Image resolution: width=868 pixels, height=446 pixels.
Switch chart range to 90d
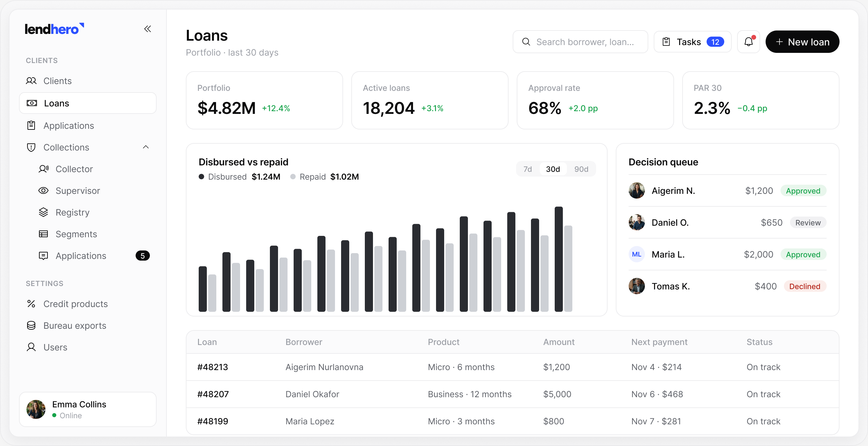point(581,169)
